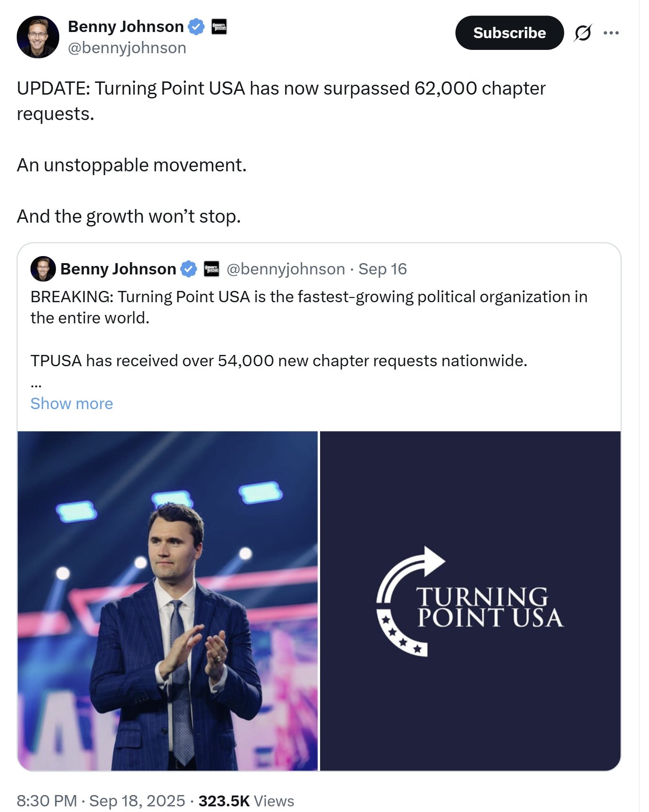The image size is (649, 812).
Task: Open the Sep 16 quoted post date
Action: pyautogui.click(x=382, y=269)
